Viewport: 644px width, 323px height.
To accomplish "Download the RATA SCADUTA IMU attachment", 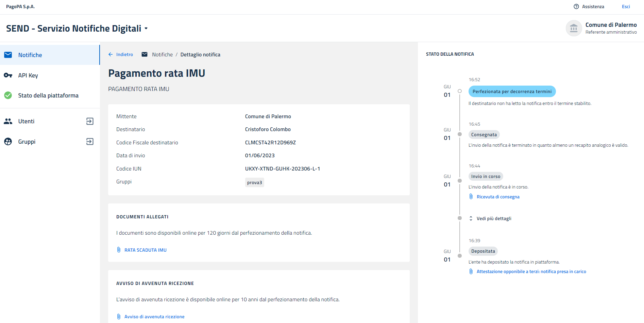I will point(145,250).
